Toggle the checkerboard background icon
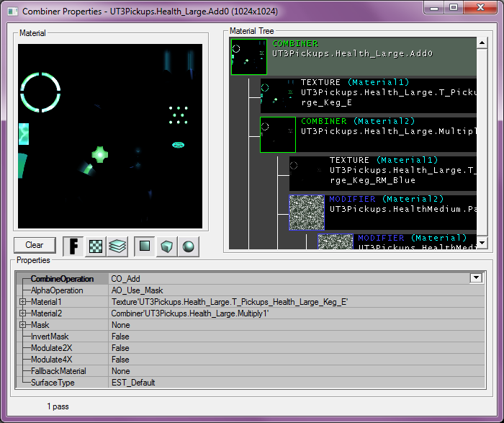Viewport: 504px width, 423px height. pyautogui.click(x=96, y=246)
